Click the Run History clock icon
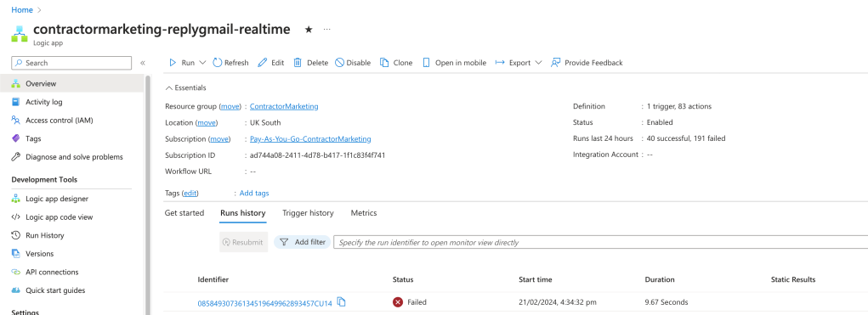The height and width of the screenshot is (315, 868). pos(16,235)
